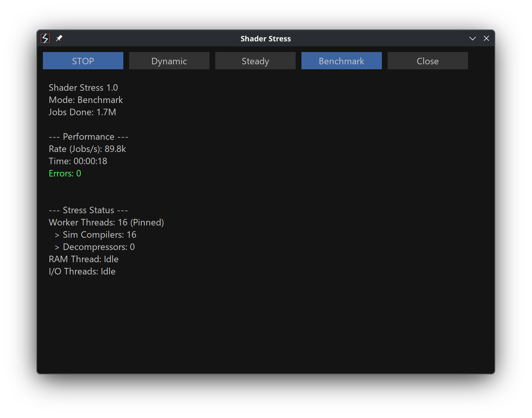Click the Worker Threads: 16 (Pinned) line

pos(106,222)
